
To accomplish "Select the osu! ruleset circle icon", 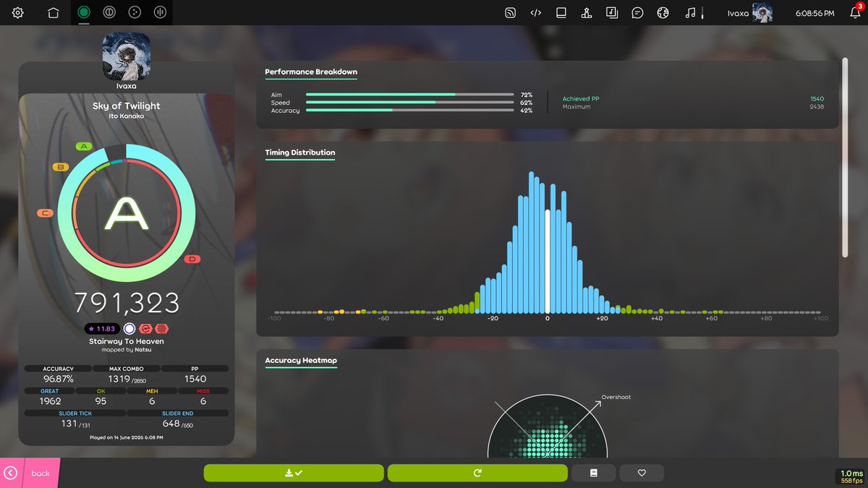I will 84,12.
